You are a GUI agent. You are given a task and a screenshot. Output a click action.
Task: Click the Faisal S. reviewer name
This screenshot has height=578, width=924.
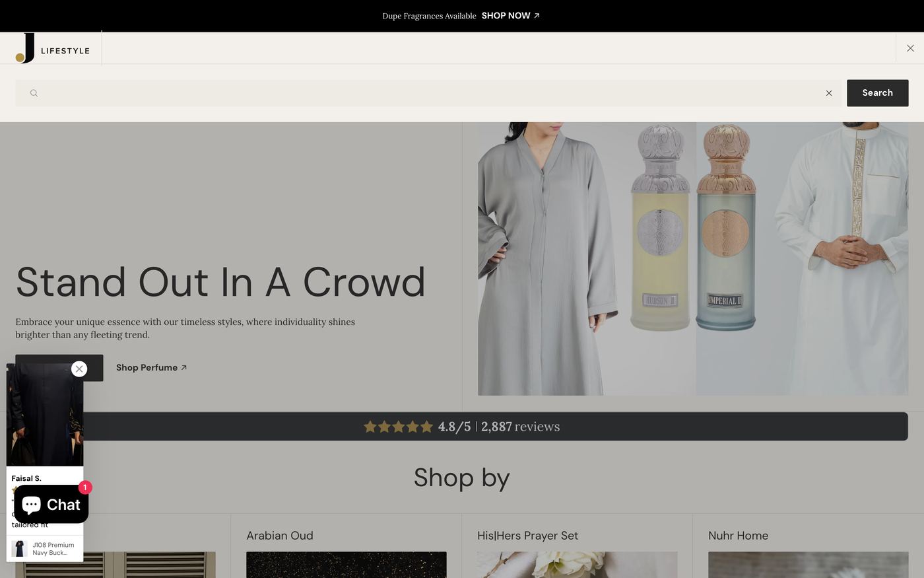[x=26, y=478]
